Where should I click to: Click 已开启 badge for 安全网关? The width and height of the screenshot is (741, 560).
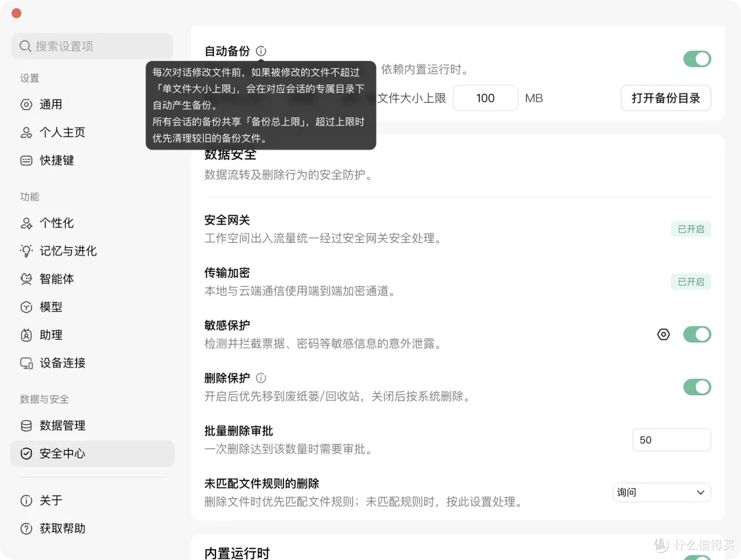tap(691, 229)
